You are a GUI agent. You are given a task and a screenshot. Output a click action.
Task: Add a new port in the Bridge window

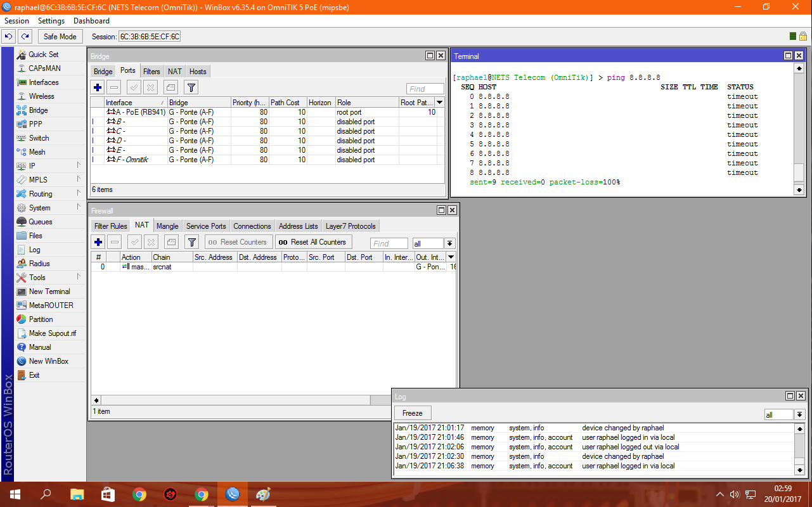pyautogui.click(x=98, y=87)
